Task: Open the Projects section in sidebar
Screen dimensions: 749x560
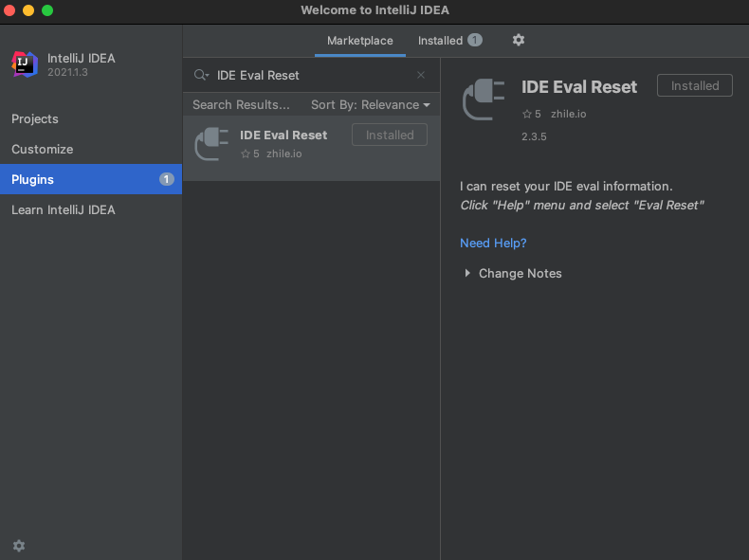Action: (35, 118)
